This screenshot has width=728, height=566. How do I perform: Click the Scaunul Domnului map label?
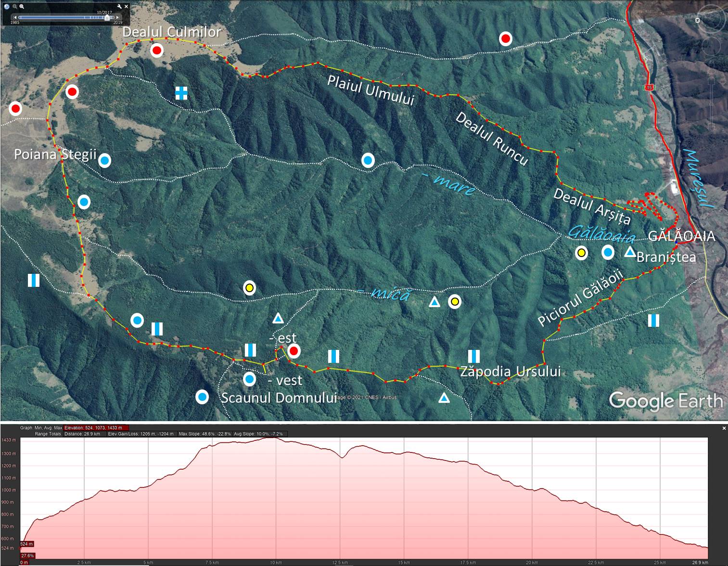pos(279,398)
